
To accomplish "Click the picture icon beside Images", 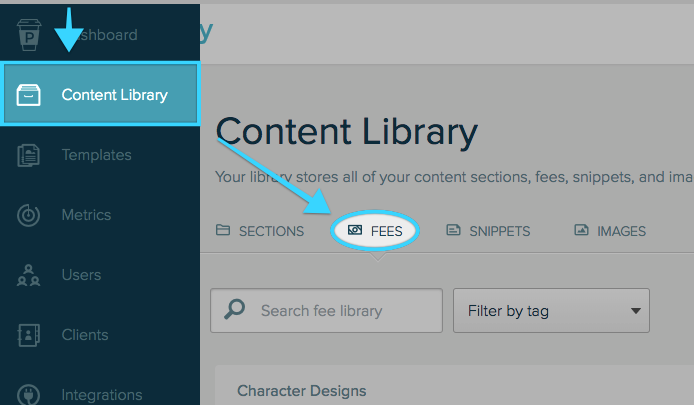I will [581, 230].
